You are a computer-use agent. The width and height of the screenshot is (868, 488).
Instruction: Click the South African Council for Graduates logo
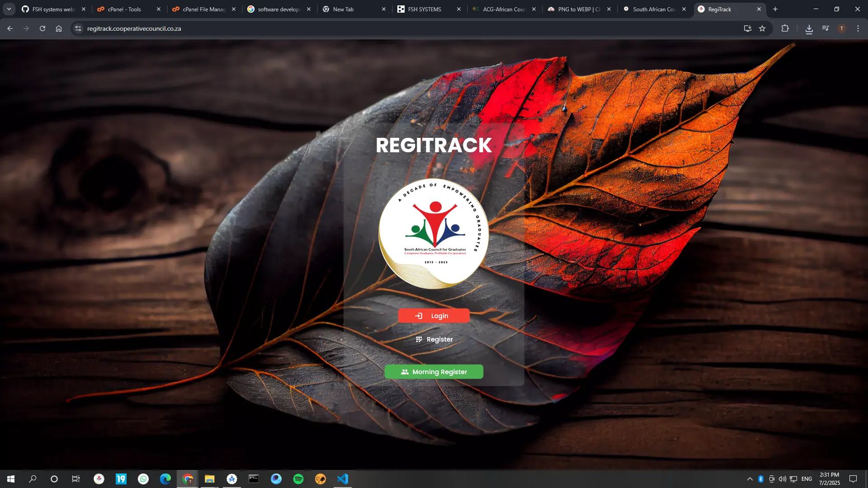[434, 233]
